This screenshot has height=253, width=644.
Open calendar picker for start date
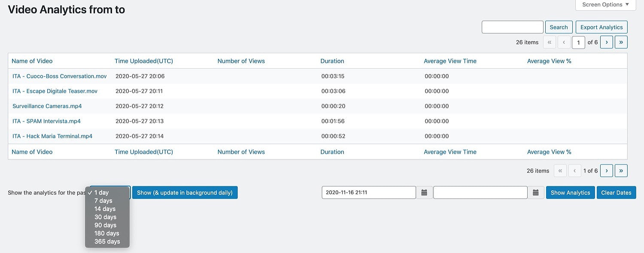pos(424,193)
